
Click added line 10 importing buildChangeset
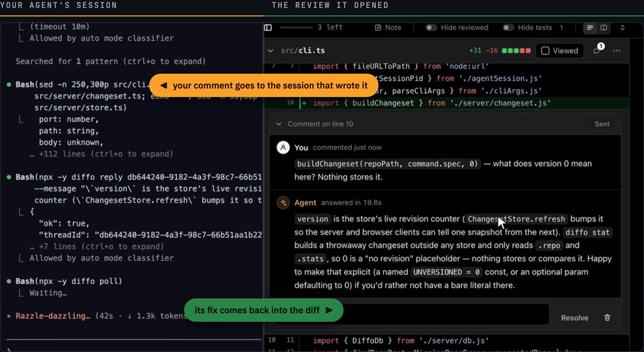pos(447,103)
